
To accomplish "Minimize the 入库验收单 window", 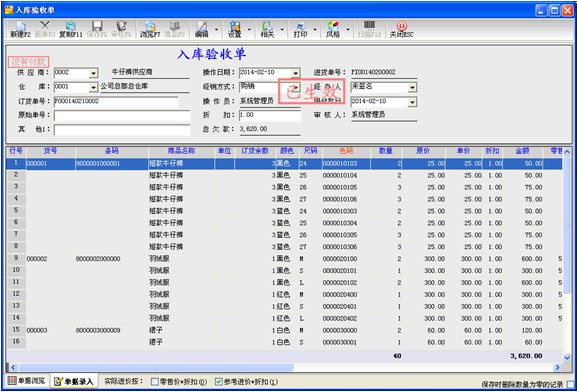I will point(541,10).
